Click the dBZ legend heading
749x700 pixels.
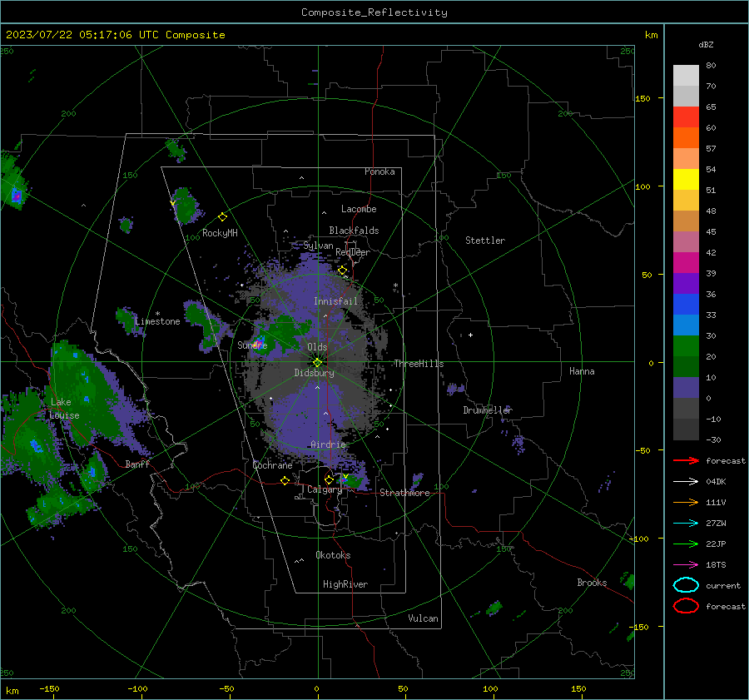(706, 44)
